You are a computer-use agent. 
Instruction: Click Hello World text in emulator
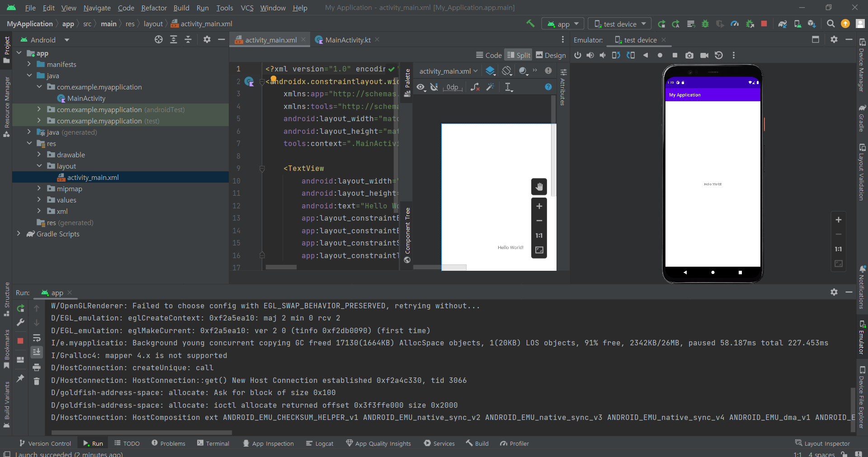713,184
